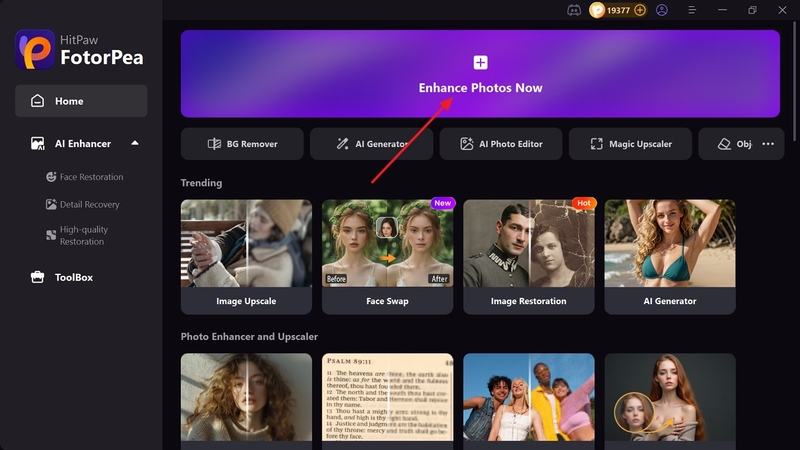Click the Detail Recovery image icon
Screen dimensions: 800x450
(x=51, y=204)
